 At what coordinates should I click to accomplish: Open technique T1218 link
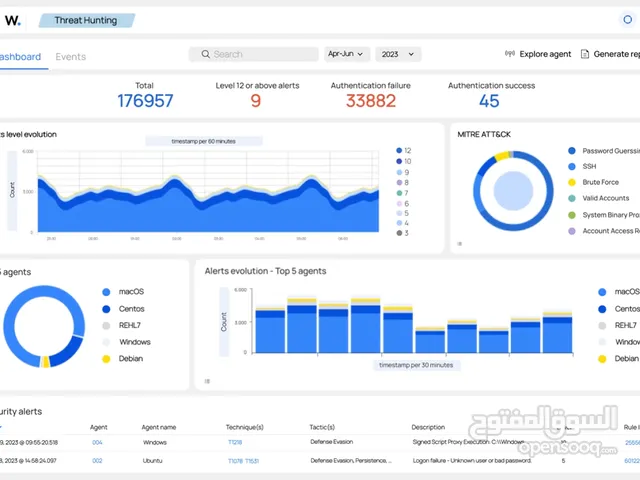(x=235, y=442)
